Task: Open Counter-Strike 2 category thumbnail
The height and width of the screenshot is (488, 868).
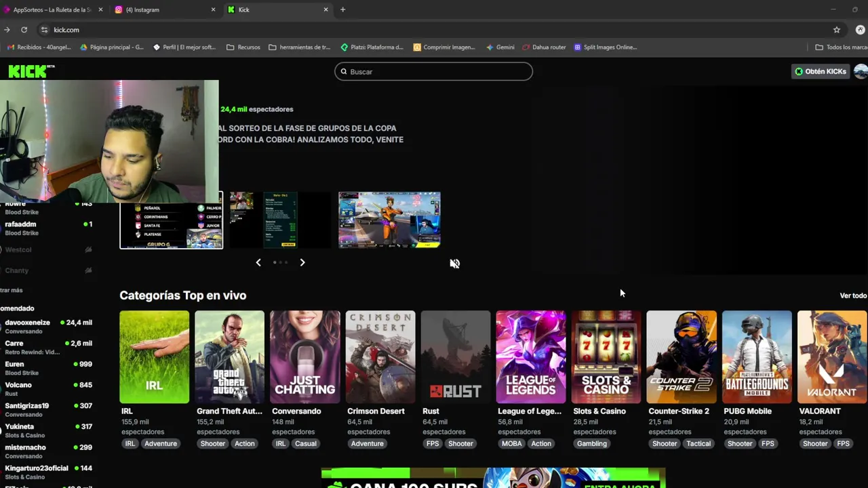Action: 681,357
